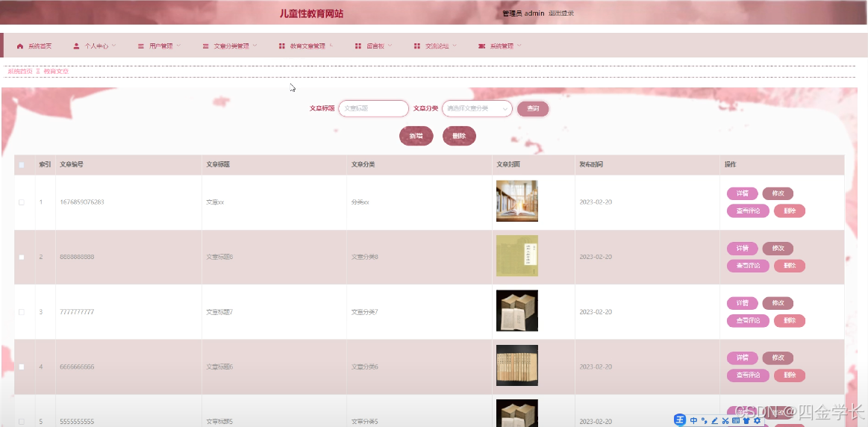Collapse the 教育文章管理 menu chevron
Viewport: 868px width, 427px height.
pos(331,46)
